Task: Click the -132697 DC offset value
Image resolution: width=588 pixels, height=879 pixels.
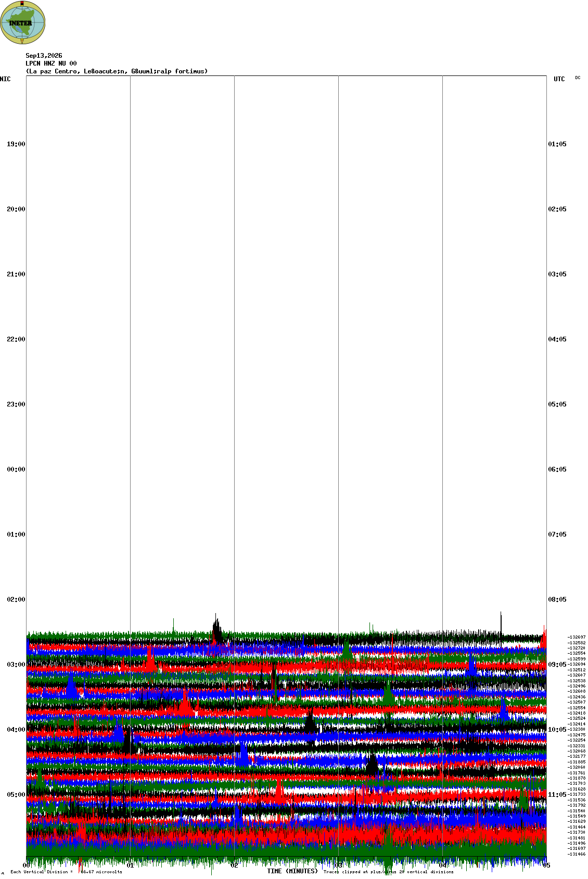Action: (x=577, y=637)
